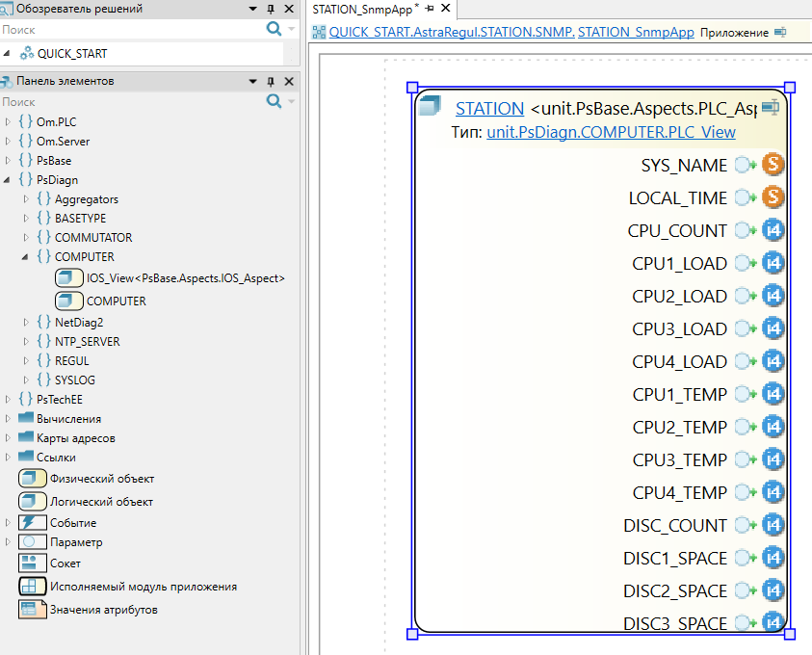Expand the Вычисления folder
Image resolution: width=812 pixels, height=655 pixels.
pos(9,419)
